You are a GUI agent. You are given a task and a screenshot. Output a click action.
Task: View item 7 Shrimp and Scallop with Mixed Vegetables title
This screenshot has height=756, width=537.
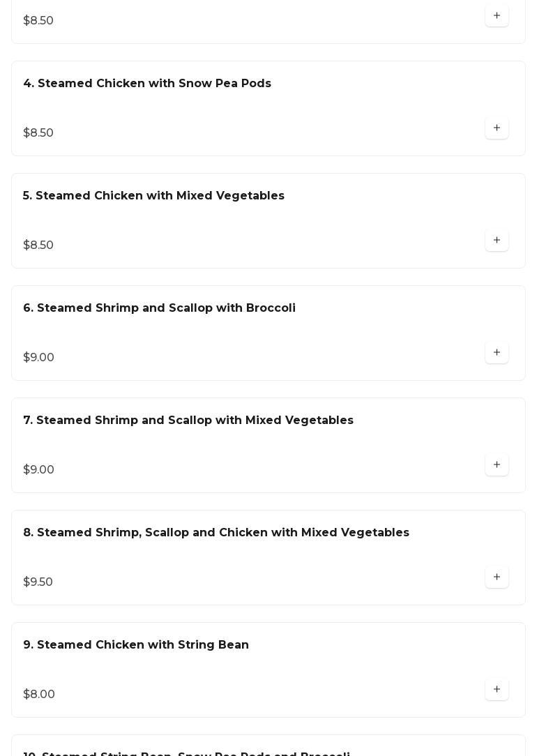click(x=188, y=421)
